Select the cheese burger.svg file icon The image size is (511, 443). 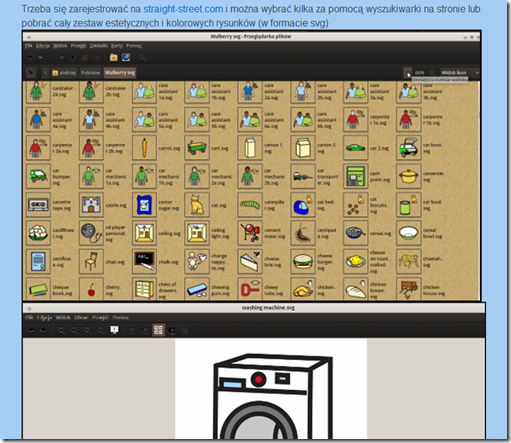(303, 261)
